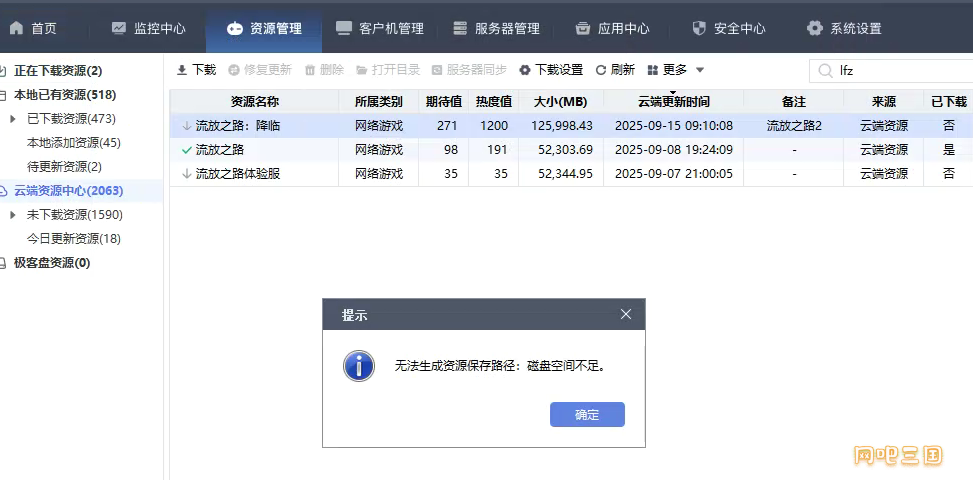
Task: Click the 服务器同步 sync icon
Action: tap(438, 70)
